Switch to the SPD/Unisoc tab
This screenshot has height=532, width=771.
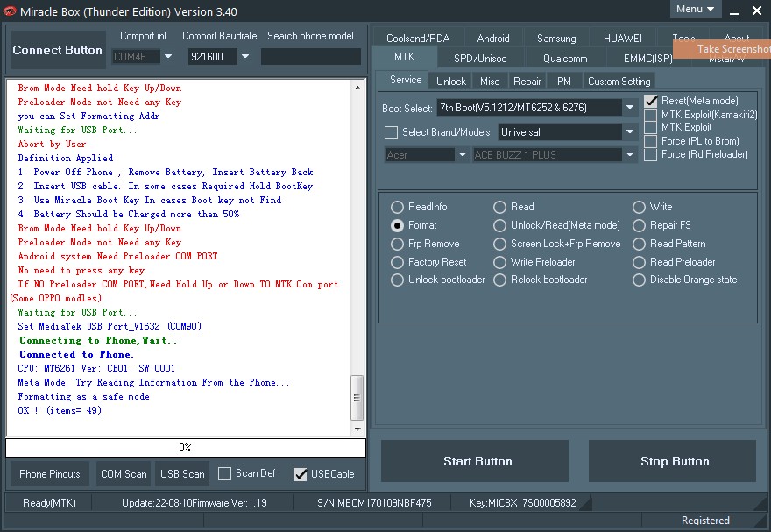pyautogui.click(x=480, y=59)
